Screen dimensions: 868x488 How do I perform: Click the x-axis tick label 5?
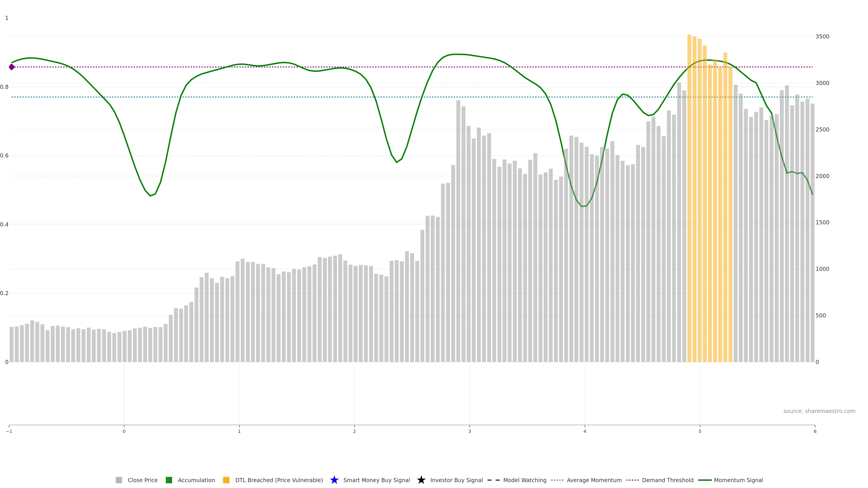pos(700,432)
